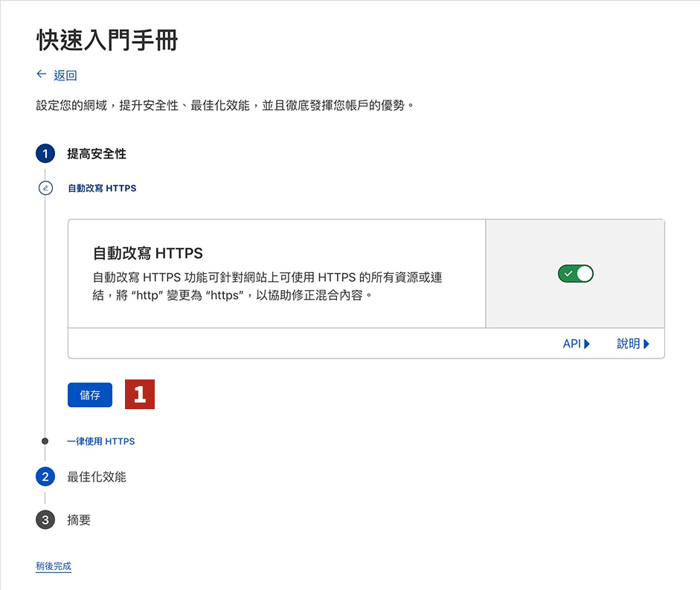Open the 最佳化效能 step label
The width and height of the screenshot is (700, 590).
pos(97,477)
